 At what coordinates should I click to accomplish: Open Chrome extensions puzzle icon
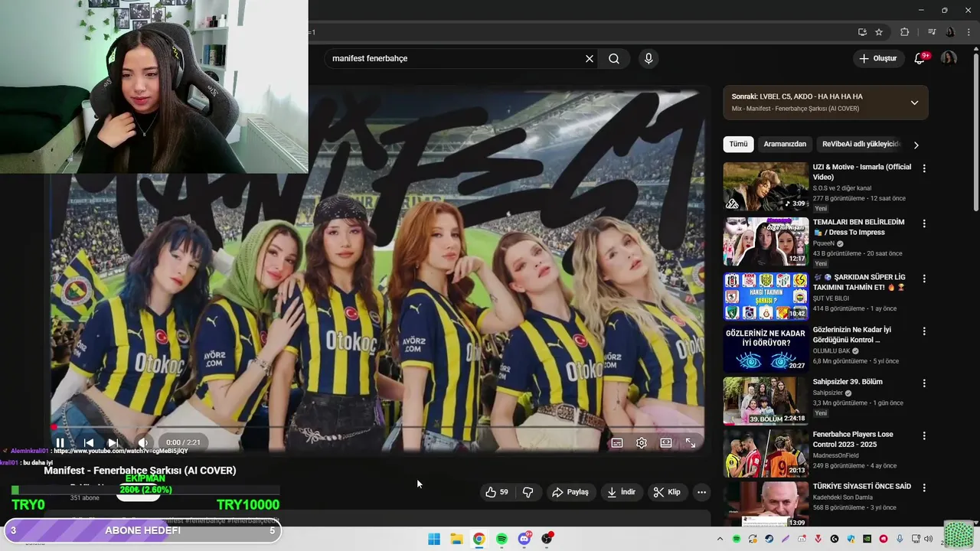(x=904, y=32)
